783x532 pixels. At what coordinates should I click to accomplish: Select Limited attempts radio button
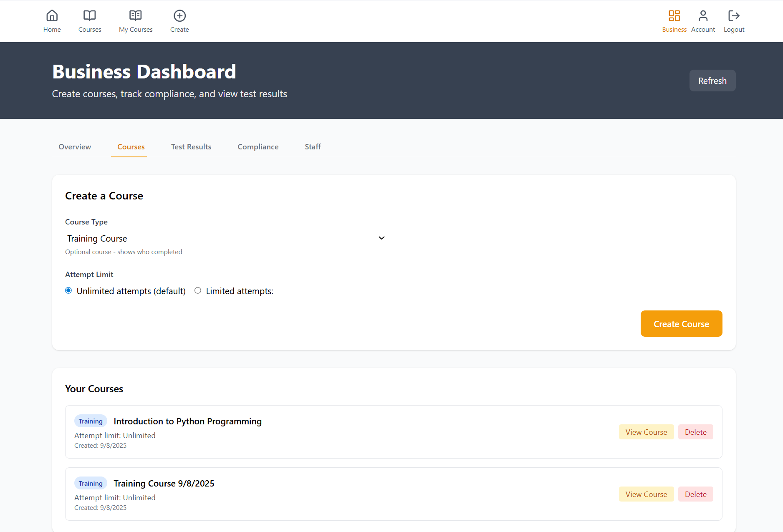198,291
